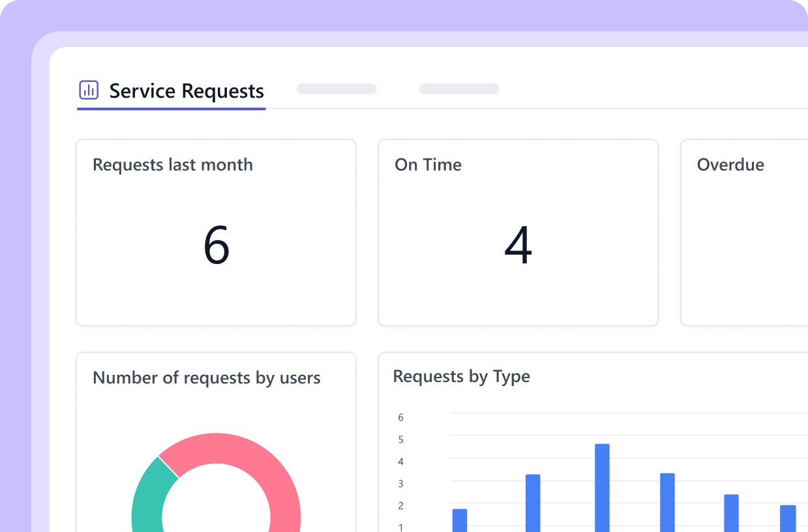Click the Requests by Type chart title

tap(461, 376)
